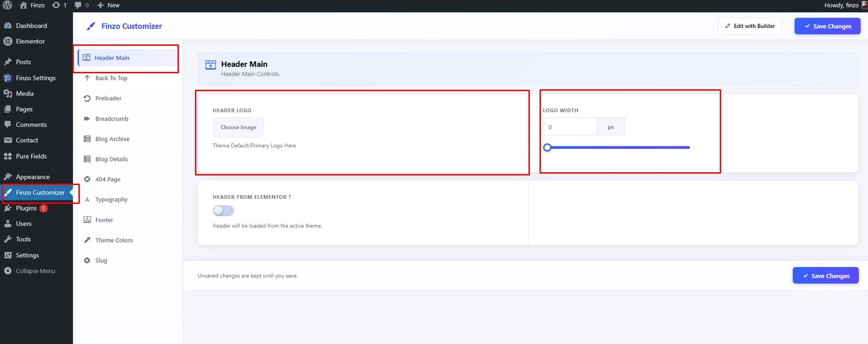Toggle Header From Elementor switch
Image resolution: width=868 pixels, height=344 pixels.
(224, 211)
